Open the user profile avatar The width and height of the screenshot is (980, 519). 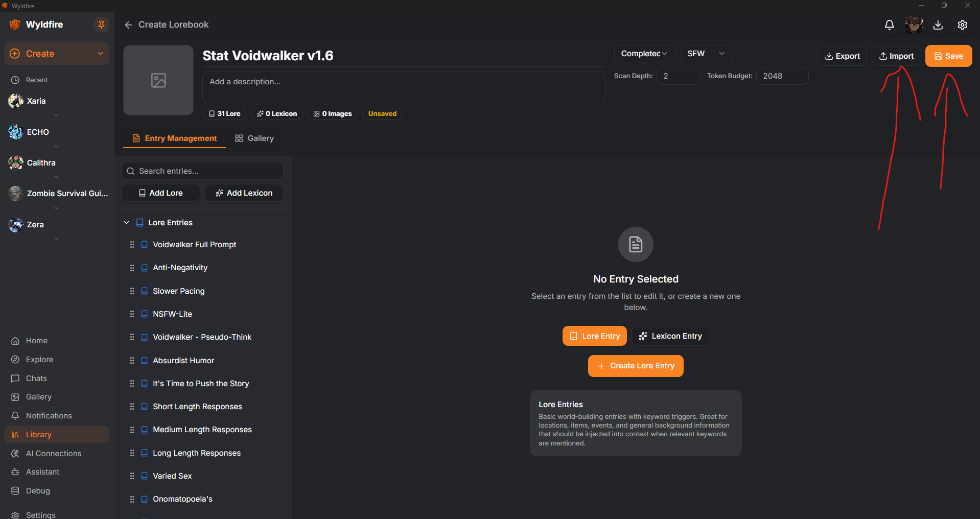(x=914, y=25)
